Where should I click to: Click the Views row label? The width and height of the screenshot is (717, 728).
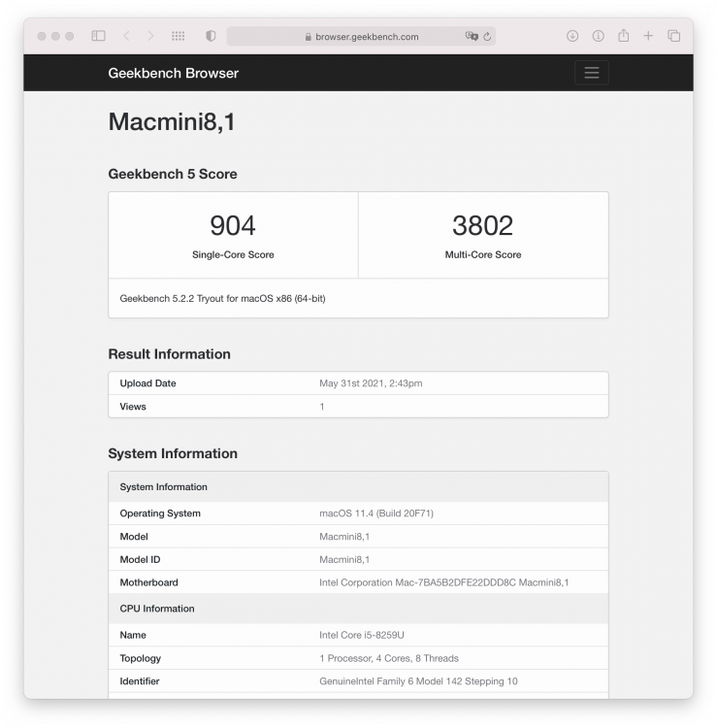point(133,407)
